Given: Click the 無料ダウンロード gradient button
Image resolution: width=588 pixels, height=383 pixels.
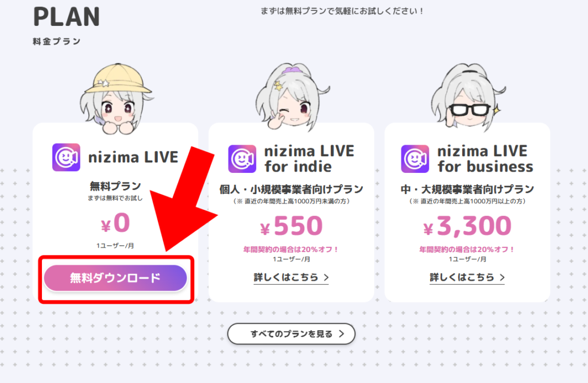Looking at the screenshot, I should click(x=115, y=278).
